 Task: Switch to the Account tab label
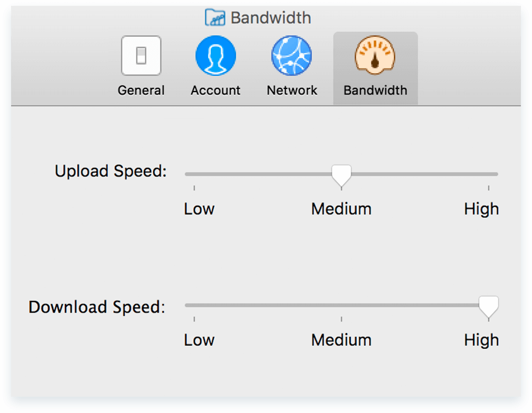pos(215,90)
